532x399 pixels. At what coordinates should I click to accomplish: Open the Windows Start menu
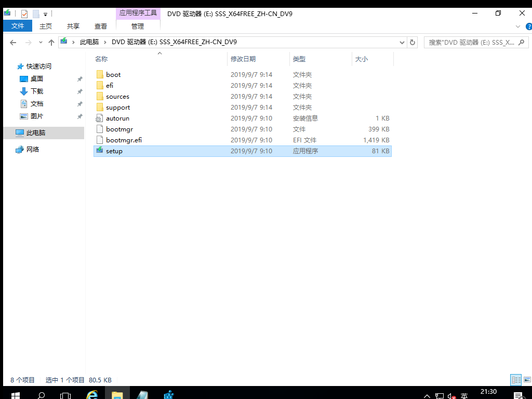point(15,395)
